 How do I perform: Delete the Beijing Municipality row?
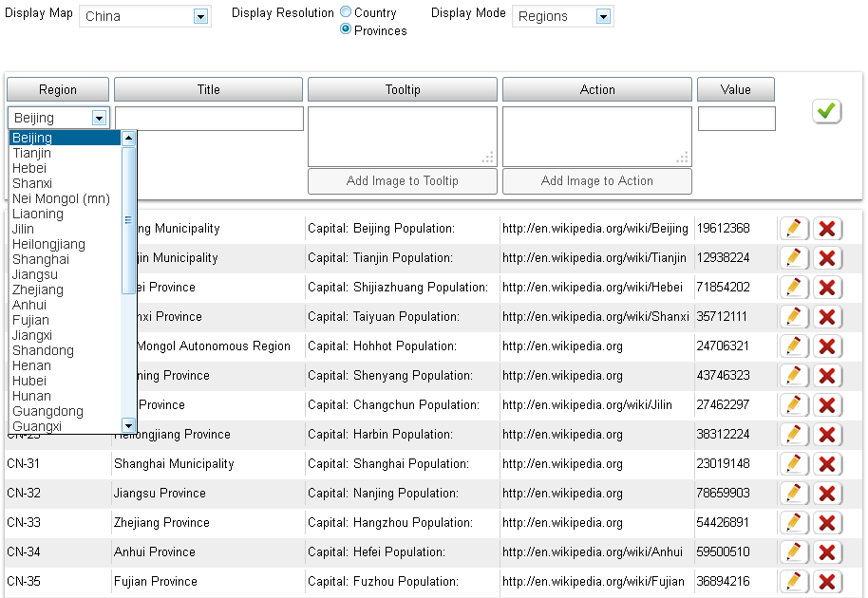pos(827,229)
